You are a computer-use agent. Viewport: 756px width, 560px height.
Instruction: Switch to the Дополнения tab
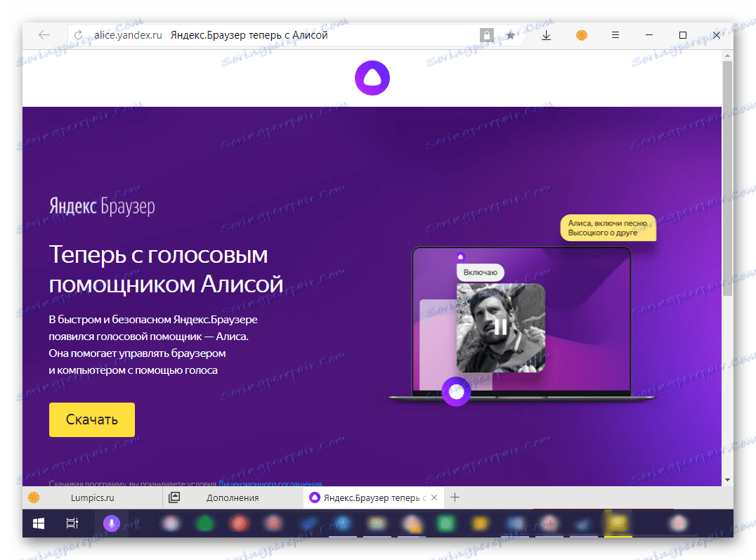233,497
